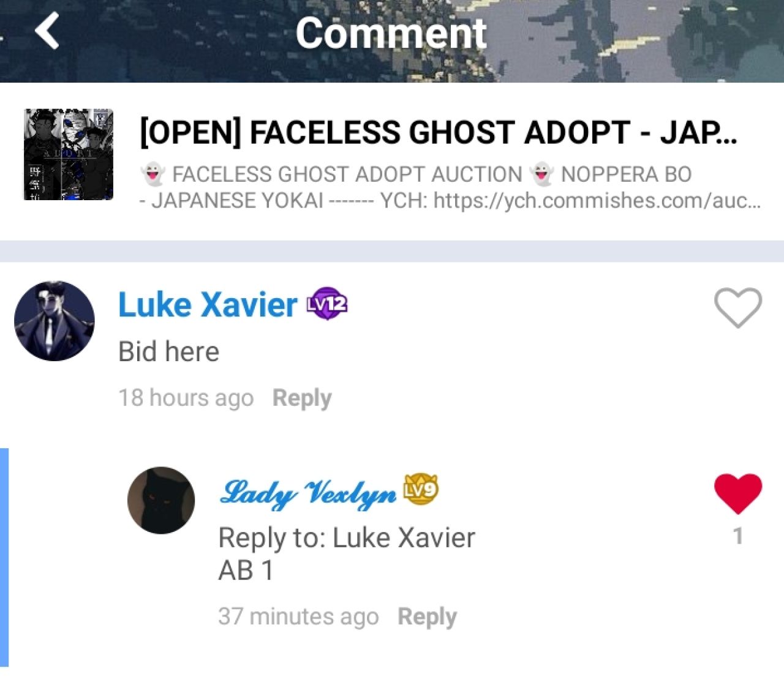Unlike Lady Vexlyn's reply via the red heart

coord(738,493)
